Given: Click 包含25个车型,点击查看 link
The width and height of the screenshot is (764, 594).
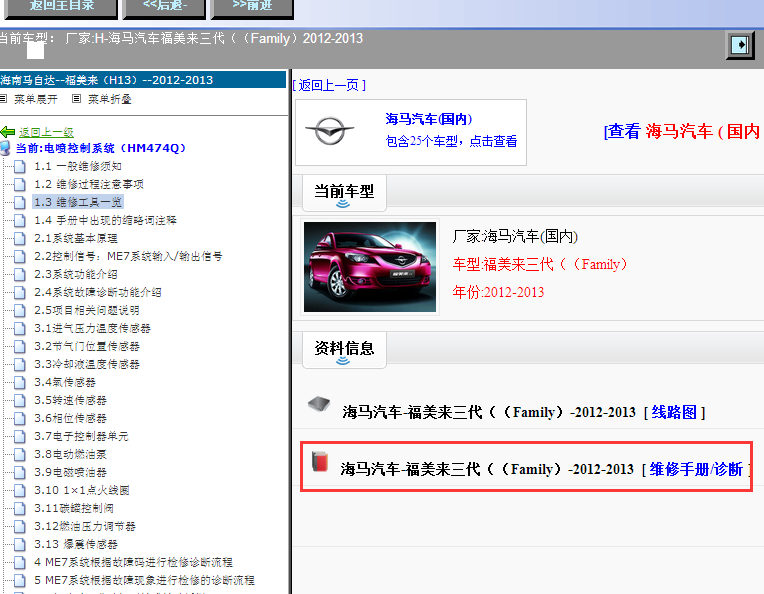Looking at the screenshot, I should pyautogui.click(x=451, y=141).
